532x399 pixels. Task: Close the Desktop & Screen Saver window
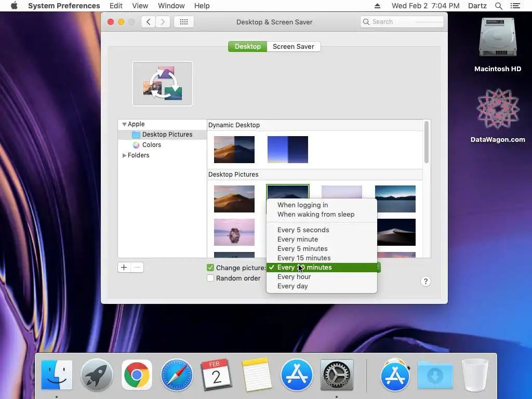pos(111,22)
